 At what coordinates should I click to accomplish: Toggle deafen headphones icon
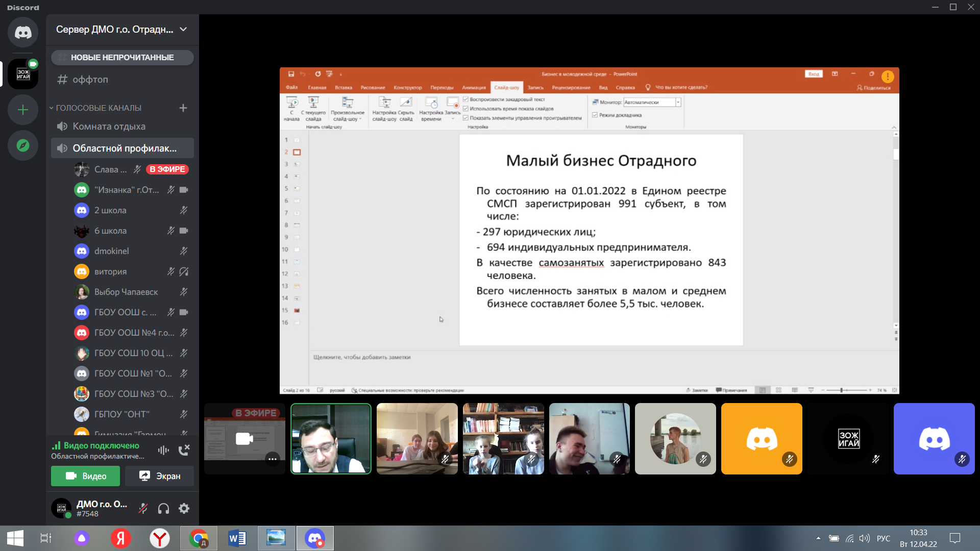pyautogui.click(x=163, y=508)
